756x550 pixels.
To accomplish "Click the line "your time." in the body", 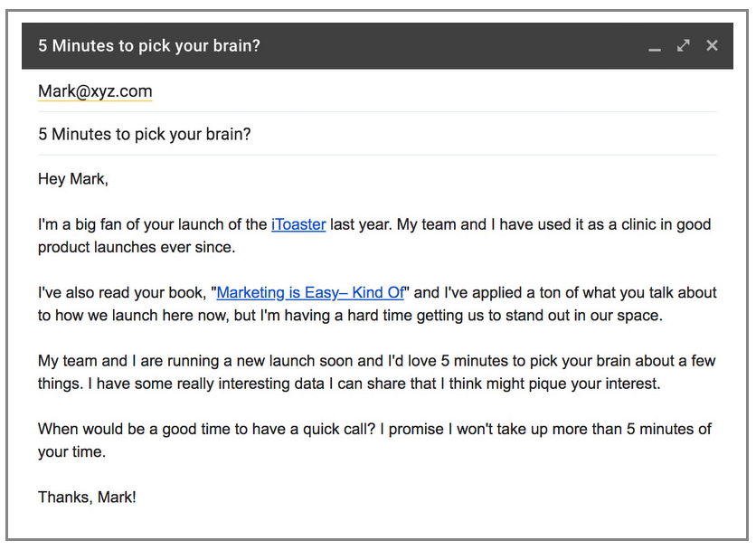I will point(71,452).
